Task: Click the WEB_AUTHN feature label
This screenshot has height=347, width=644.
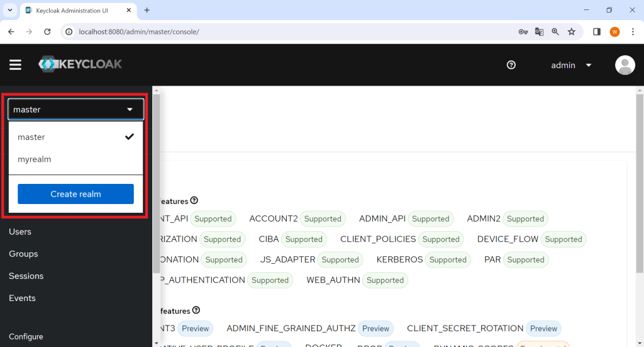Action: (333, 280)
